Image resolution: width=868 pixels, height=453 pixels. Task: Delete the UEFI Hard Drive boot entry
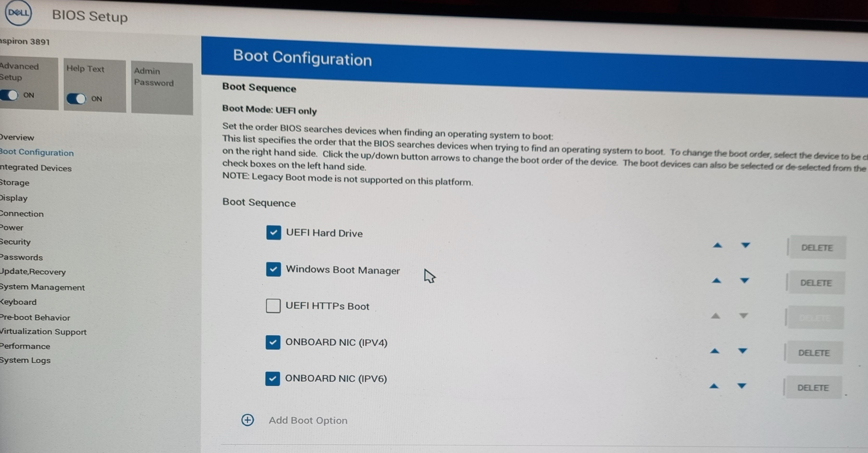(x=817, y=248)
